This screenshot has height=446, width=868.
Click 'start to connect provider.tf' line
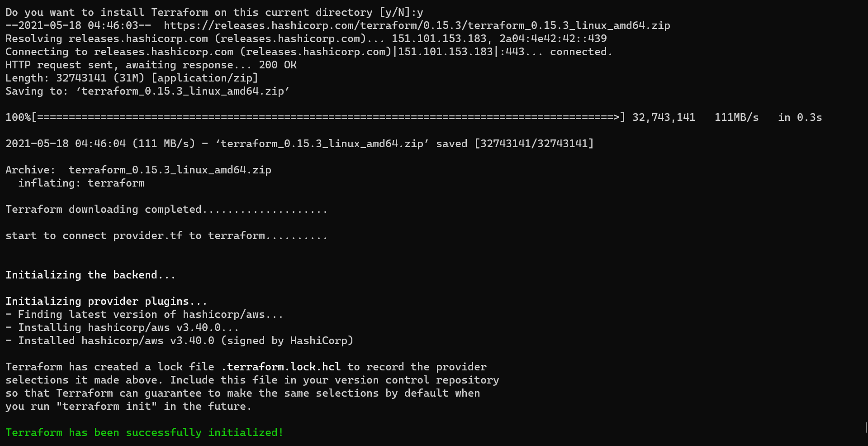pyautogui.click(x=166, y=235)
